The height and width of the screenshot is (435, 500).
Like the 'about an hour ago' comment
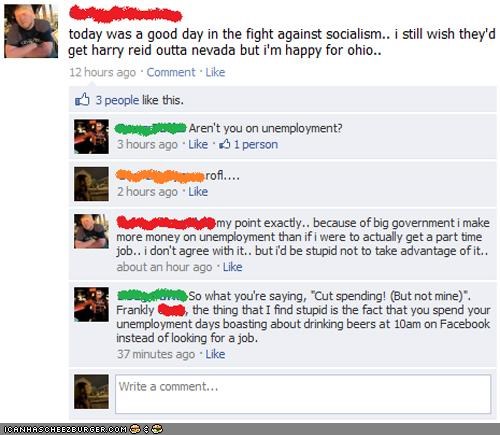click(x=232, y=267)
